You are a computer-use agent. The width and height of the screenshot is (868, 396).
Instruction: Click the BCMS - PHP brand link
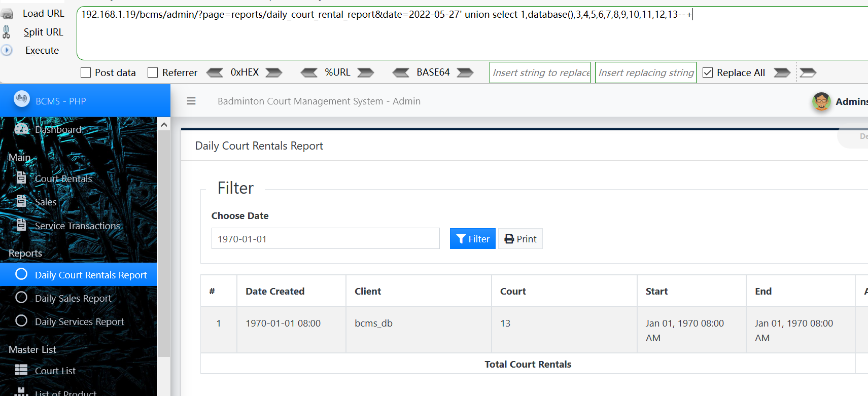click(61, 101)
